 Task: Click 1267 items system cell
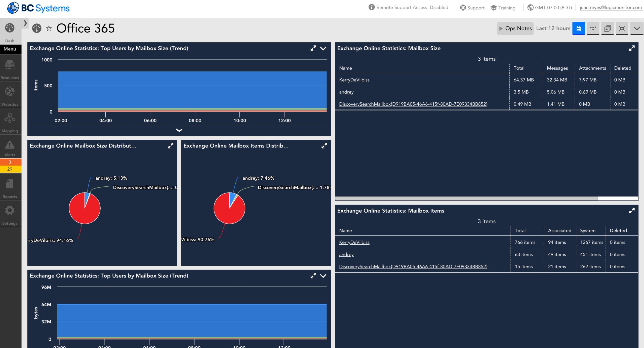click(x=592, y=242)
